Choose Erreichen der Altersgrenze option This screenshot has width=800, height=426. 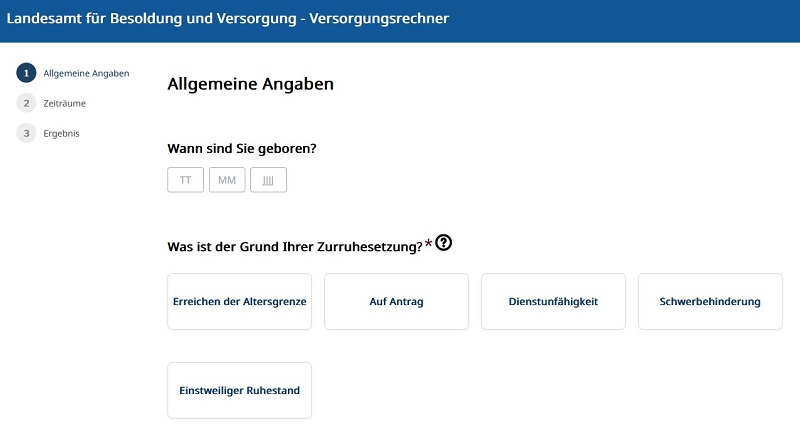coord(239,302)
